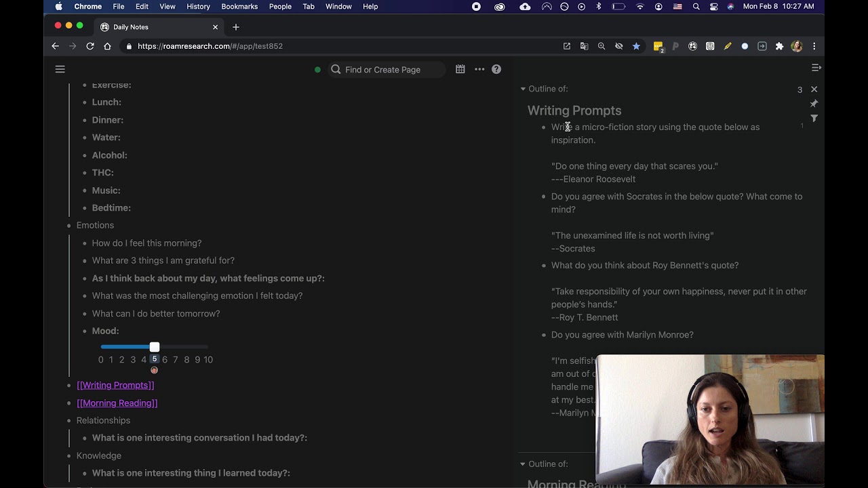The width and height of the screenshot is (868, 488).
Task: Click the Chrome address bar URL
Action: (x=210, y=46)
